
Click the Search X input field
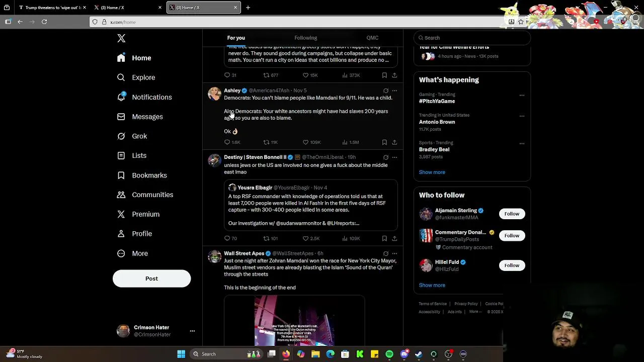[x=472, y=38]
